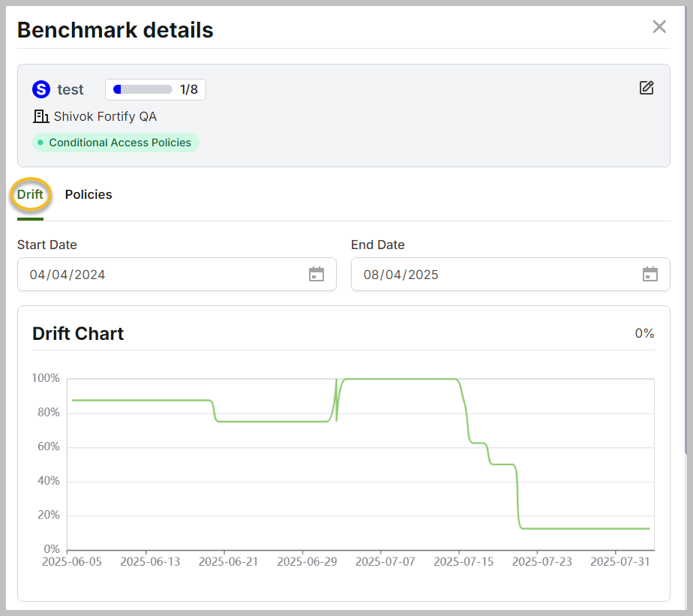
Task: Click the 0% drift value label
Action: click(644, 333)
